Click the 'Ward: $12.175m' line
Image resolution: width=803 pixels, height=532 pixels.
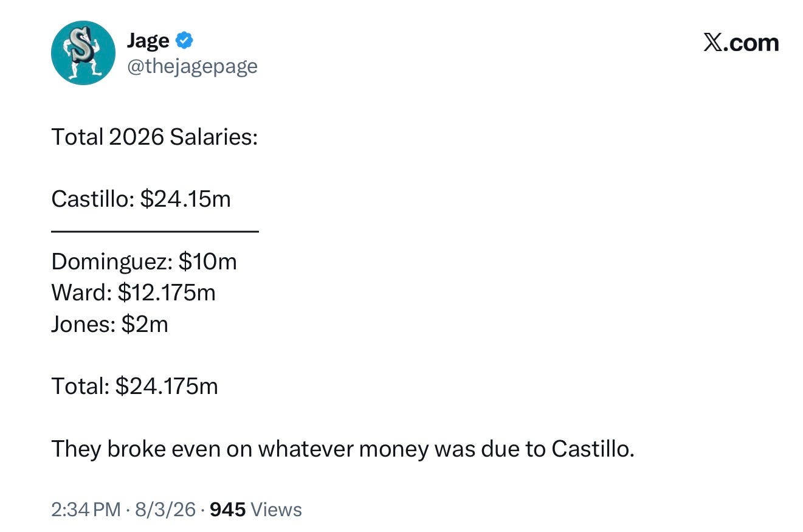(133, 292)
